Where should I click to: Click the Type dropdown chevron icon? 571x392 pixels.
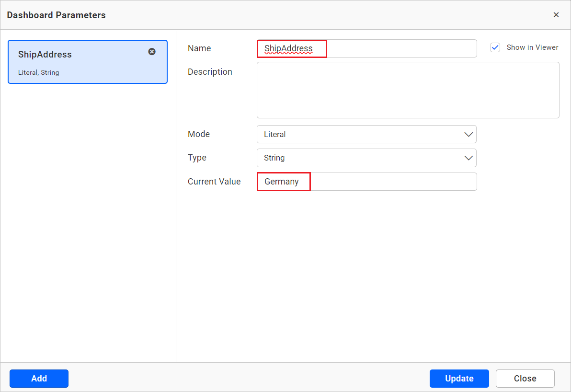click(468, 158)
